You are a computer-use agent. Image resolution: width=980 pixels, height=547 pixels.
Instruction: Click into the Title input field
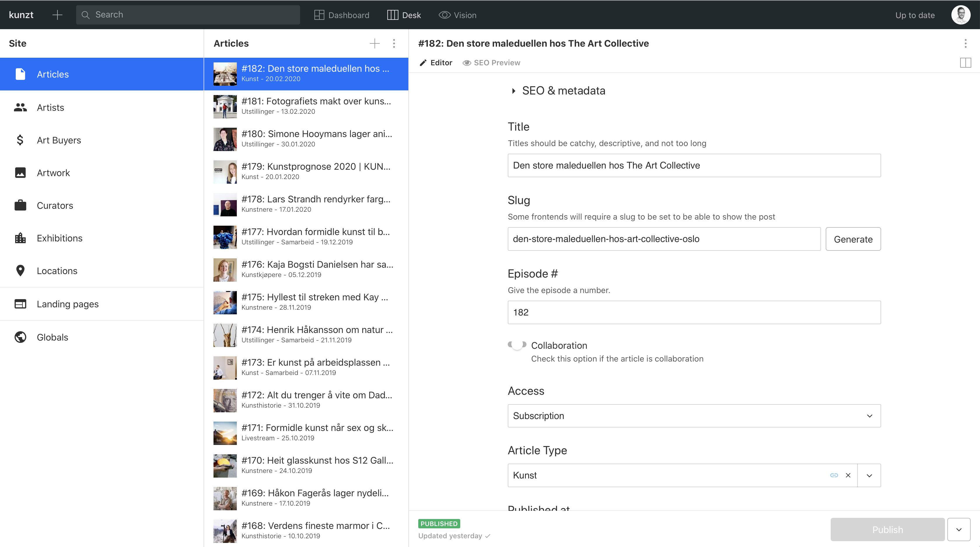click(694, 165)
